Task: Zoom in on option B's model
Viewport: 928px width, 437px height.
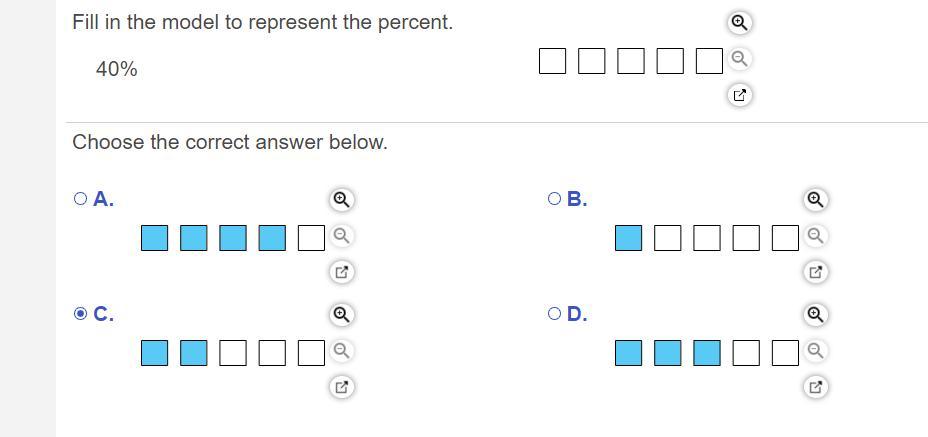Action: [815, 199]
